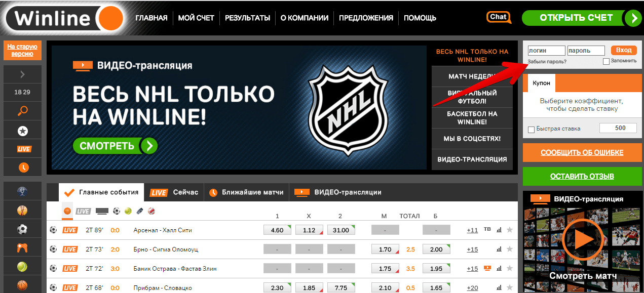
Task: Click the LIVE icon in the left sidebar
Action: tap(23, 149)
